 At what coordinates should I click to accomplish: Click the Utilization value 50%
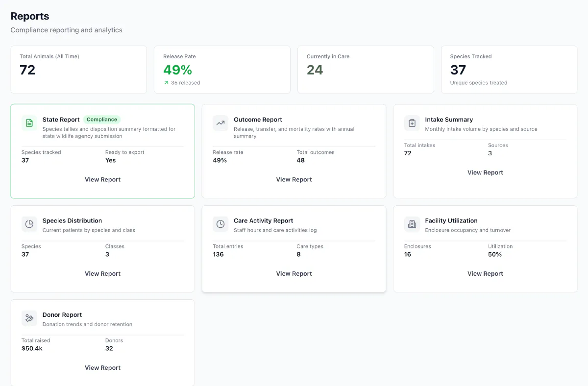(495, 254)
